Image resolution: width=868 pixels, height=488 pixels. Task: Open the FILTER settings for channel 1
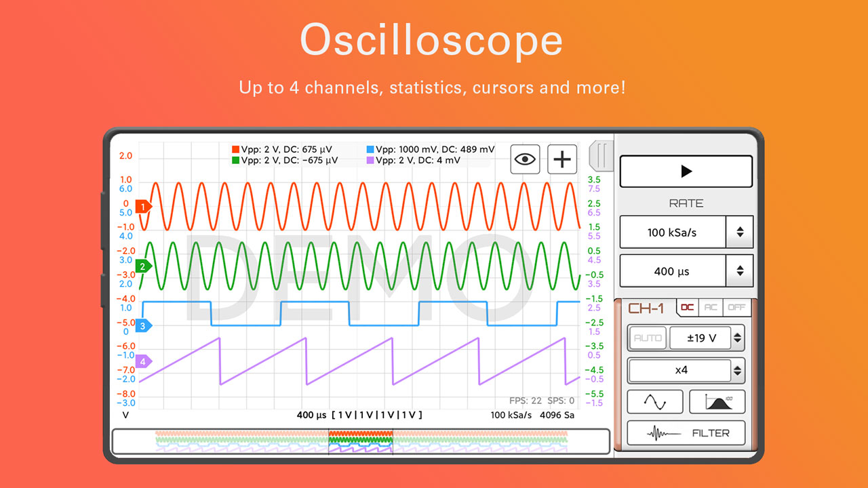tap(686, 432)
